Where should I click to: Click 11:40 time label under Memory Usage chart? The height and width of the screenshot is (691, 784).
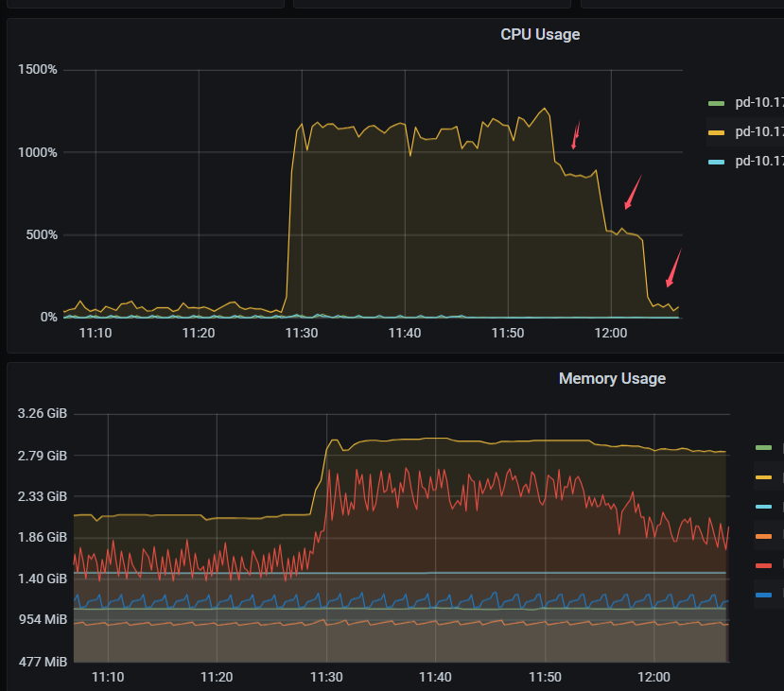point(435,678)
